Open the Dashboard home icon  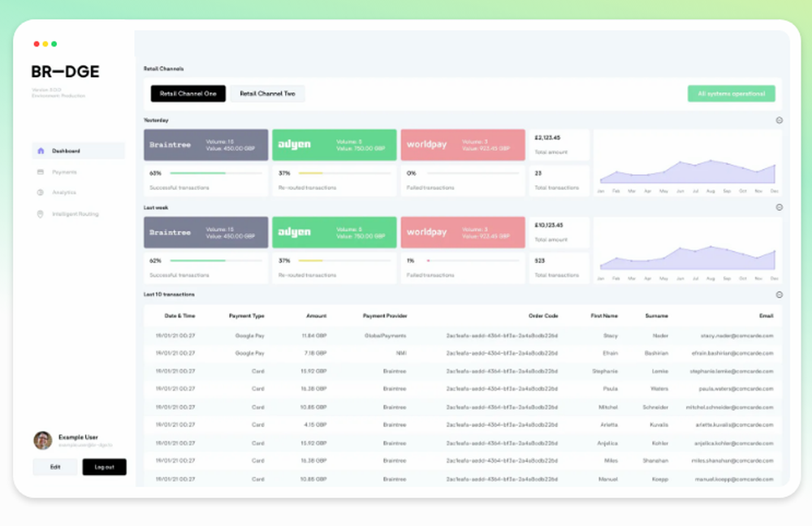coord(41,151)
